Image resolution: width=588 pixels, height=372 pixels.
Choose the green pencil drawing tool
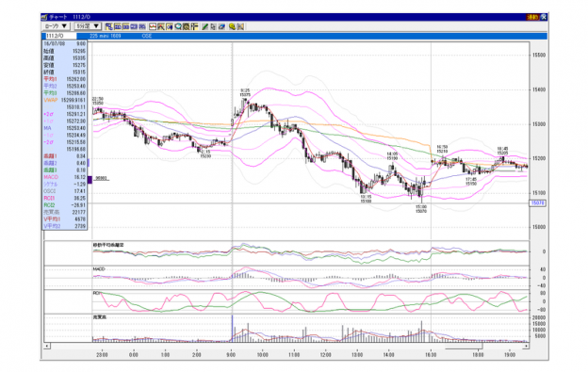point(205,26)
